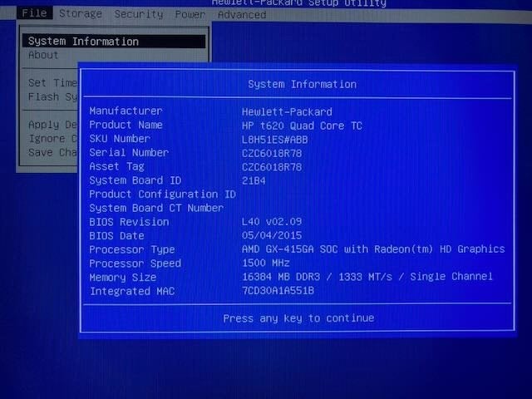Image resolution: width=532 pixels, height=399 pixels.
Task: Select the Ignore C... menu entry
Action: click(53, 139)
